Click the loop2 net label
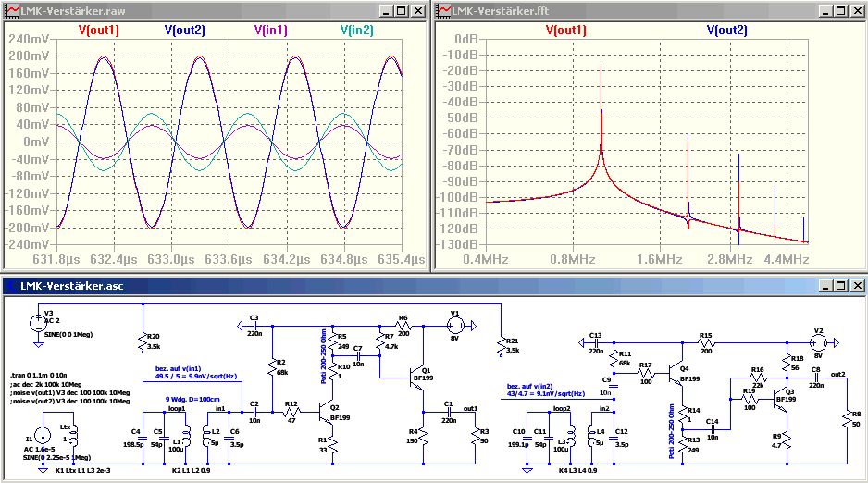Image resolution: width=868 pixels, height=483 pixels. [x=562, y=408]
